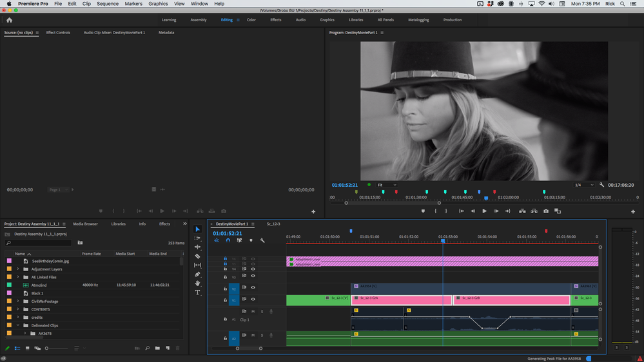
Task: Select the Razor tool
Action: point(198,256)
